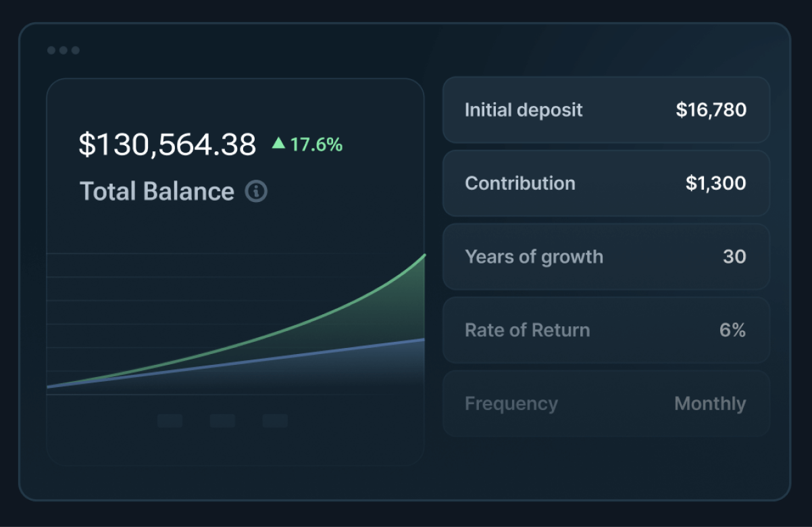Click the 17.6% growth percentage
812x527 pixels.
[316, 145]
